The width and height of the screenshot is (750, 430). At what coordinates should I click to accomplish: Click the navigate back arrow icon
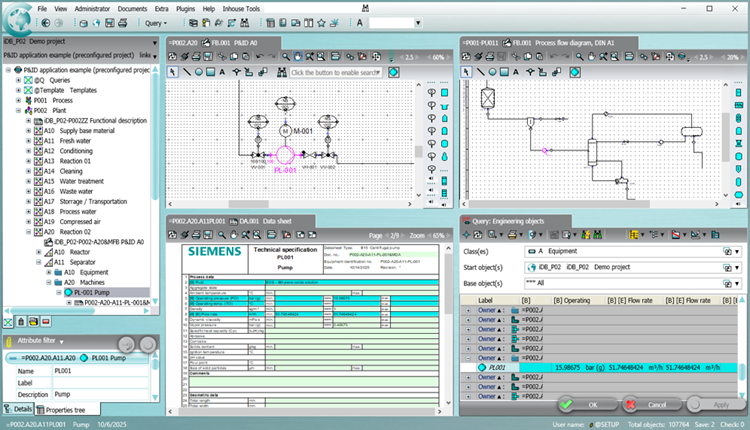click(46, 23)
